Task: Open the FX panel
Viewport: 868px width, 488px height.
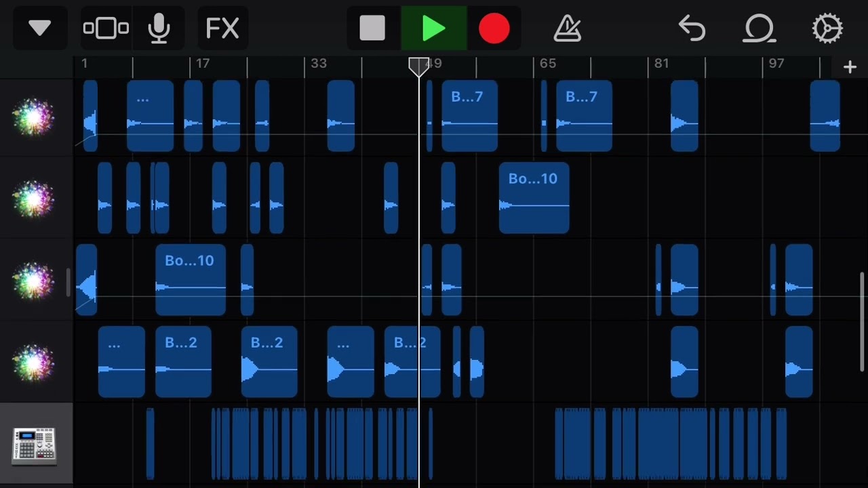Action: tap(222, 28)
